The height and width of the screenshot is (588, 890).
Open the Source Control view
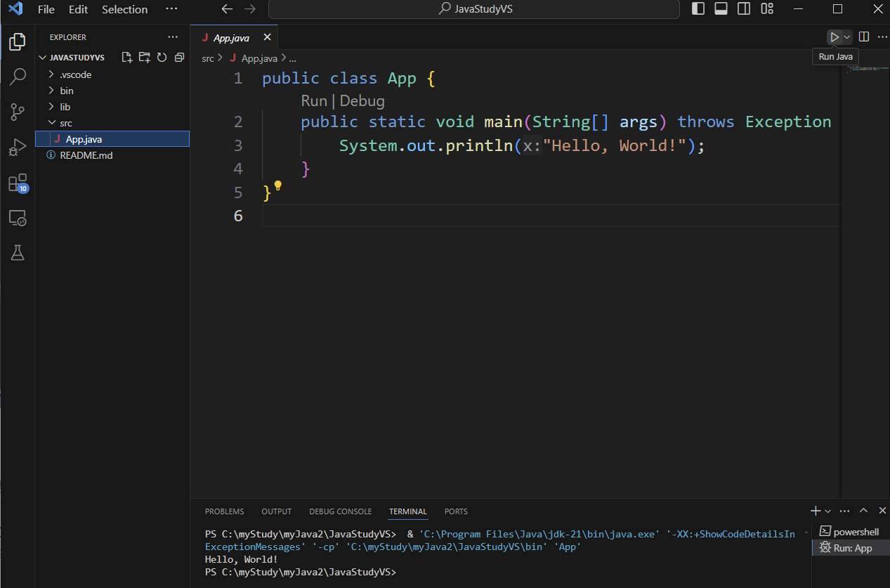point(18,112)
